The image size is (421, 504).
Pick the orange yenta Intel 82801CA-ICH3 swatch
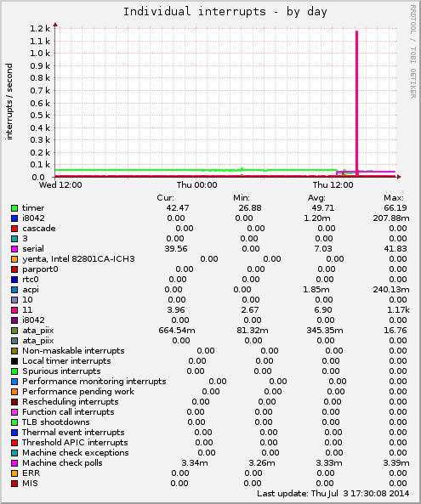14,259
